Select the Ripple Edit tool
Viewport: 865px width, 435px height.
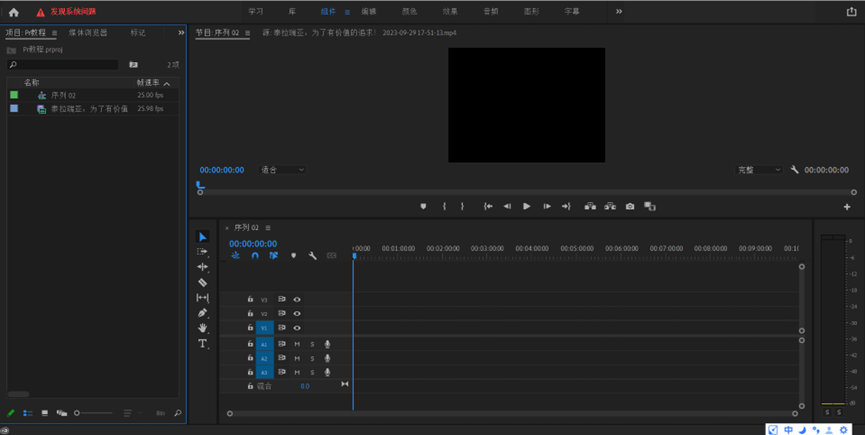(x=203, y=267)
